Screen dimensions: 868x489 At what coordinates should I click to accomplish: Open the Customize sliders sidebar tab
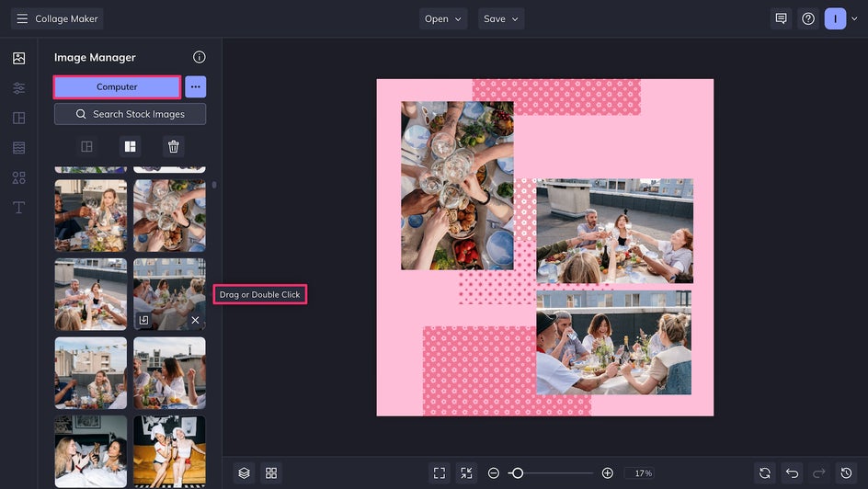coord(18,88)
